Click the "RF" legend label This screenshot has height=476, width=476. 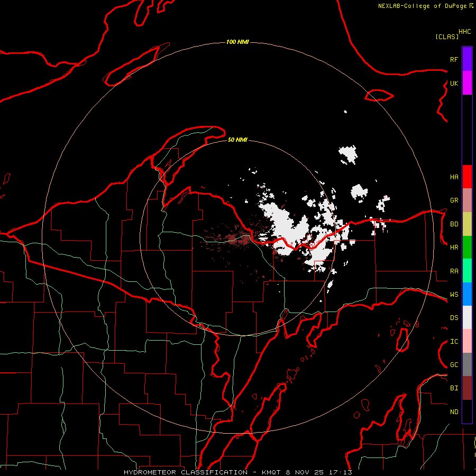(454, 59)
